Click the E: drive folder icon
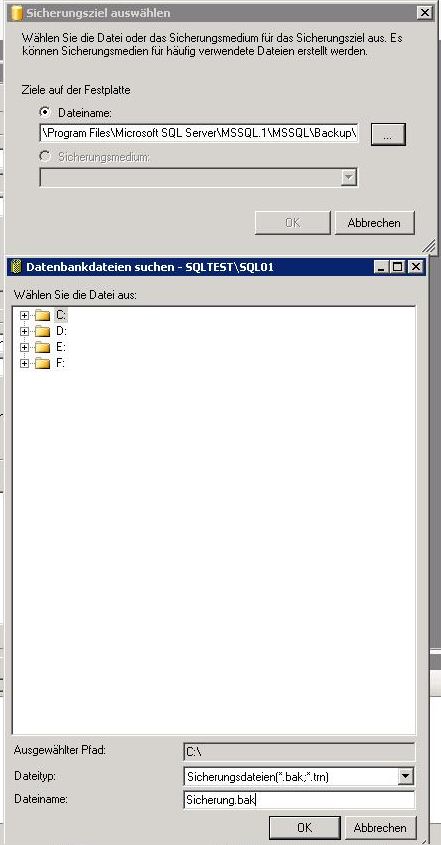This screenshot has height=845, width=441. point(42,348)
